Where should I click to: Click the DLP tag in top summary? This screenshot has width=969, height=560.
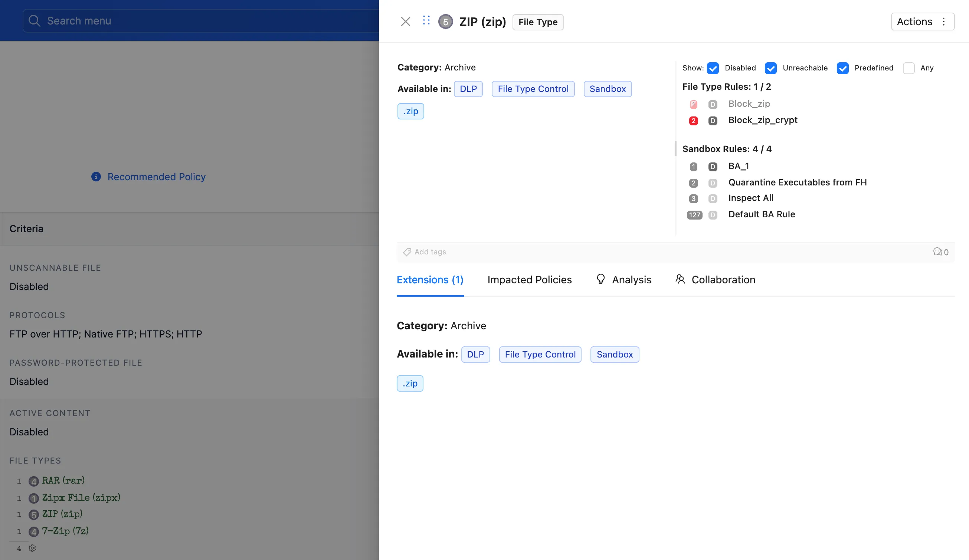(x=468, y=89)
